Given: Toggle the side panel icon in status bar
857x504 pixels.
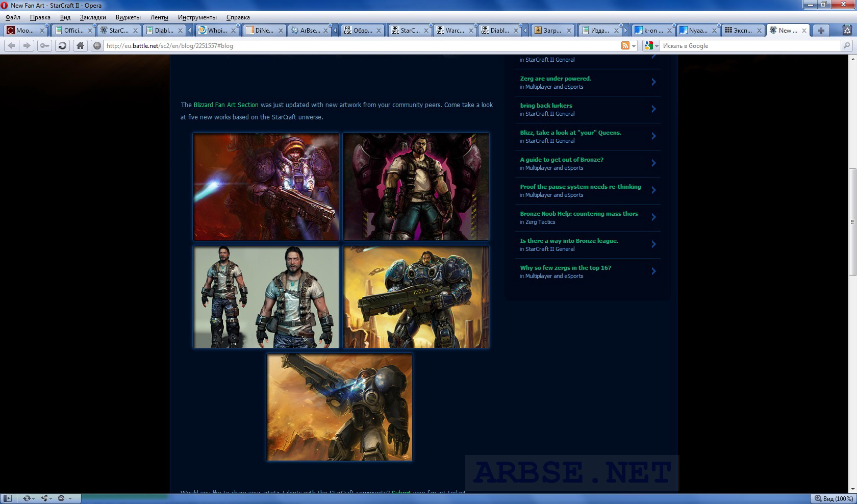Looking at the screenshot, I should point(8,498).
